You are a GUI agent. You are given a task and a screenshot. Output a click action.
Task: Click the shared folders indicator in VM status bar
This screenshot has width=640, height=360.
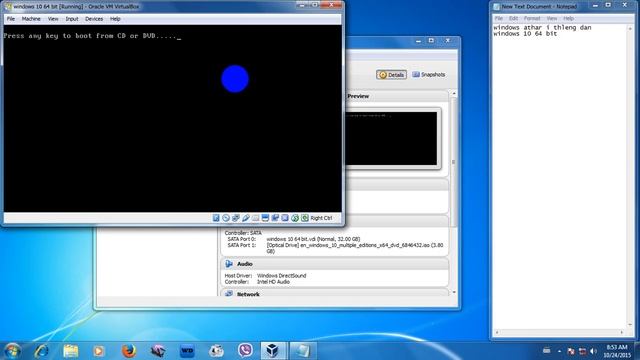255,218
